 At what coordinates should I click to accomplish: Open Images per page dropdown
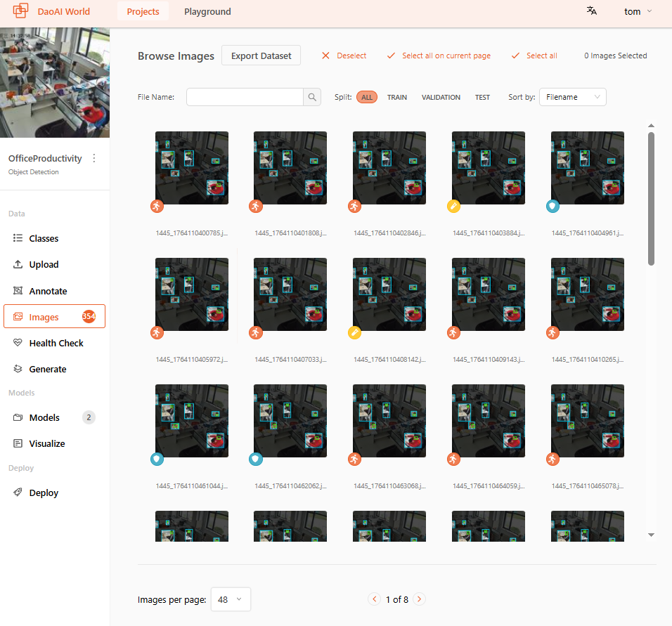(x=231, y=599)
